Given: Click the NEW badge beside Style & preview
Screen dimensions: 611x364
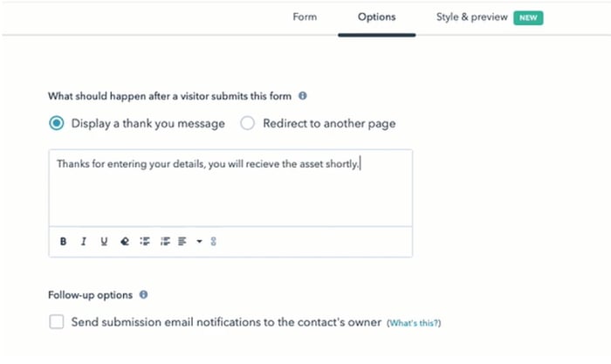Looking at the screenshot, I should [528, 17].
